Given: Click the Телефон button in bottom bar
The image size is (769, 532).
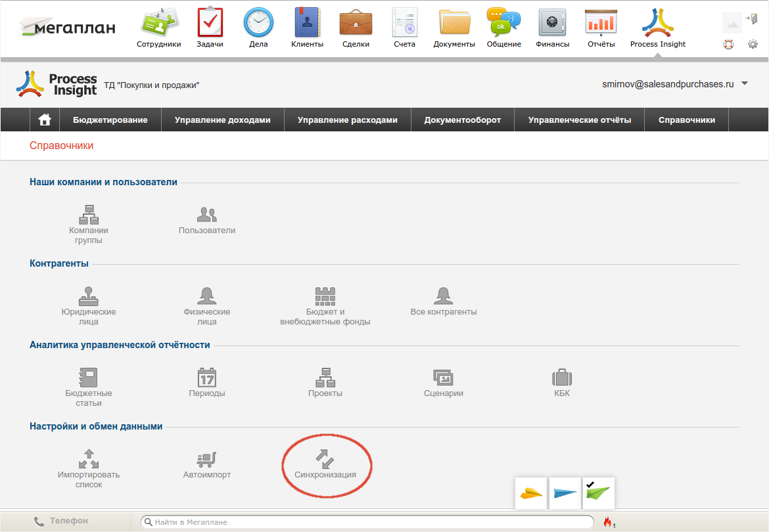Looking at the screenshot, I should coord(61,521).
